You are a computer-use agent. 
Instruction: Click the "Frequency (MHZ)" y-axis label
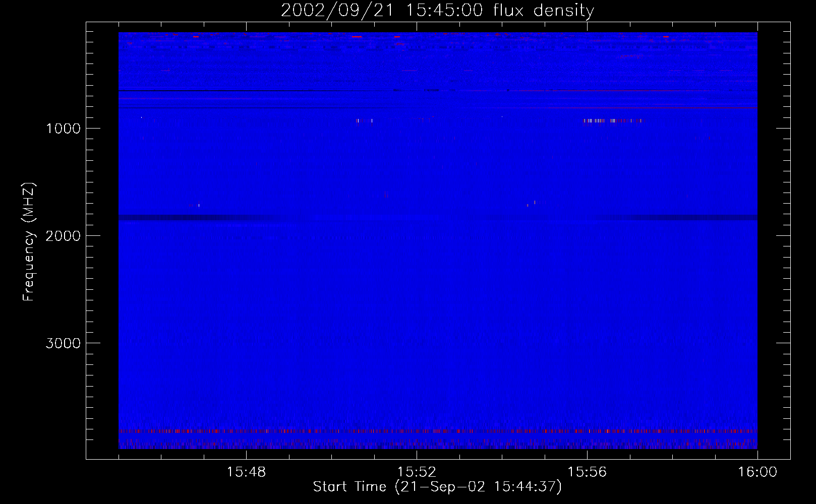29,242
